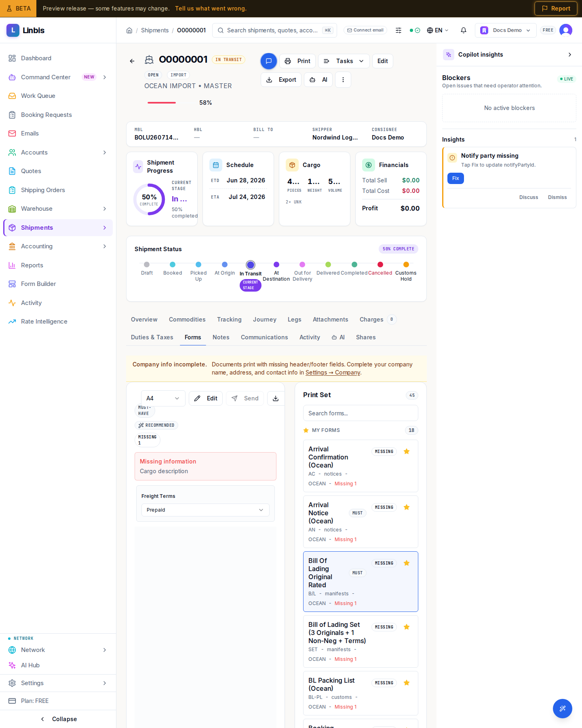The image size is (582, 728).
Task: Toggle favorite star on Bill of Lading Set
Action: (407, 627)
